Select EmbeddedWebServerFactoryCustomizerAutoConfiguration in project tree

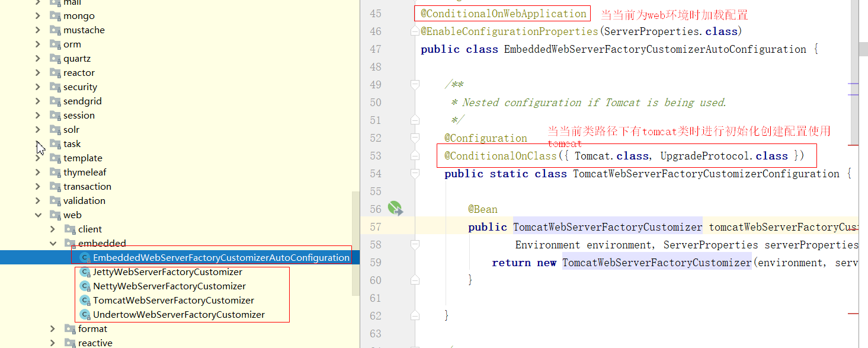(x=220, y=258)
